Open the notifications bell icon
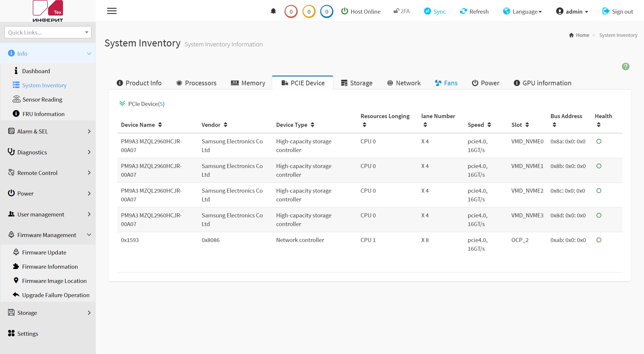This screenshot has height=354, width=644. (x=273, y=11)
